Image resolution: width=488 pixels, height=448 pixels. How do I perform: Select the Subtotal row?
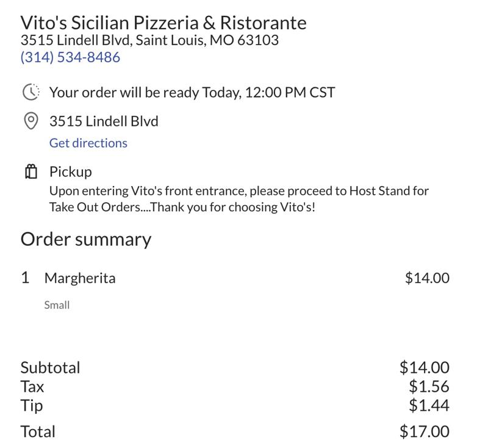coord(51,367)
